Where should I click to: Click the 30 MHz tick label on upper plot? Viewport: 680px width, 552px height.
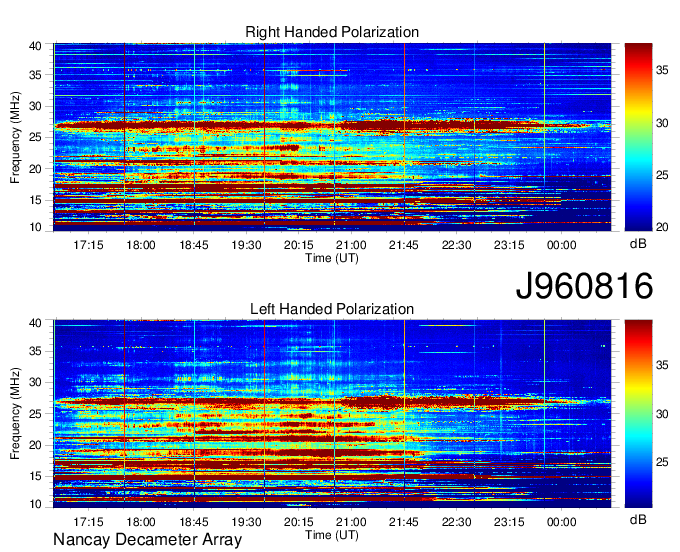point(35,106)
